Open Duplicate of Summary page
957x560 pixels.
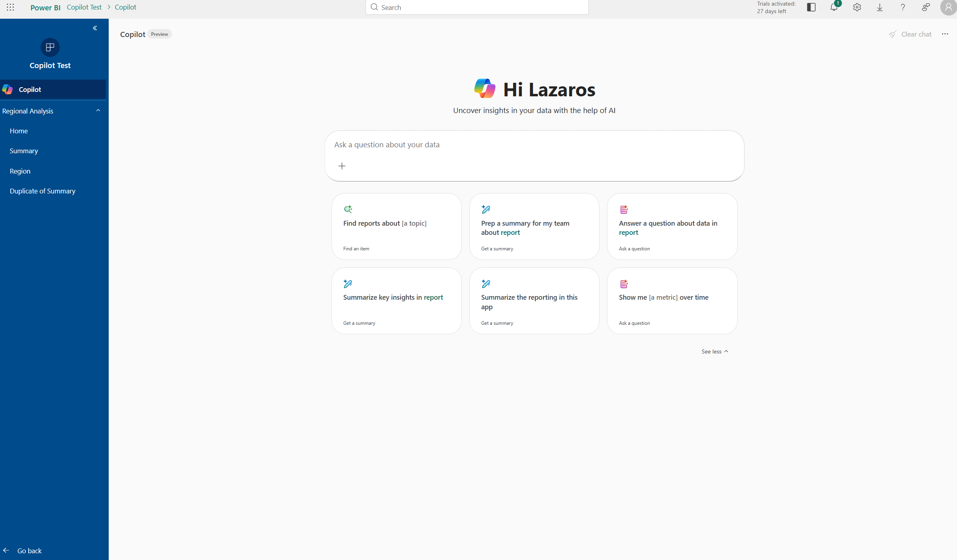tap(43, 191)
